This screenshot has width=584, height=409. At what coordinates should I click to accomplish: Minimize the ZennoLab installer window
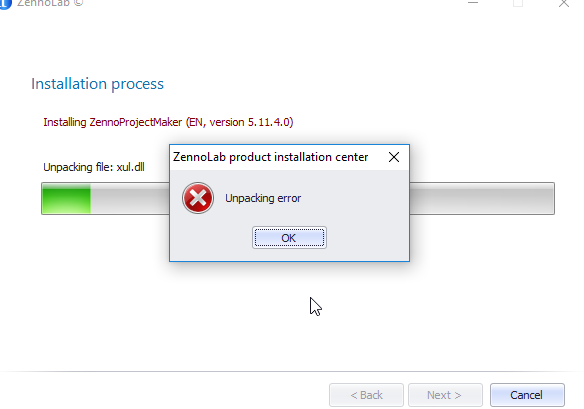pos(473,3)
